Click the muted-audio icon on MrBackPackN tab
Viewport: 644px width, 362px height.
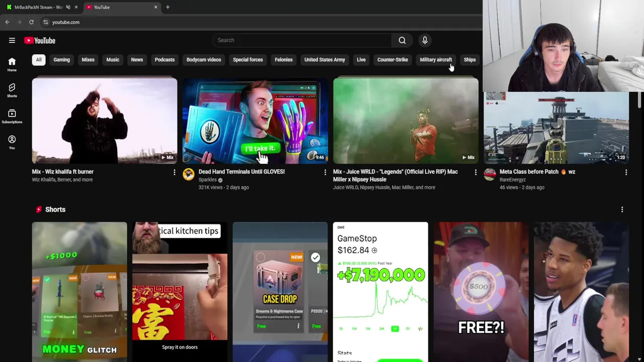pos(68,7)
